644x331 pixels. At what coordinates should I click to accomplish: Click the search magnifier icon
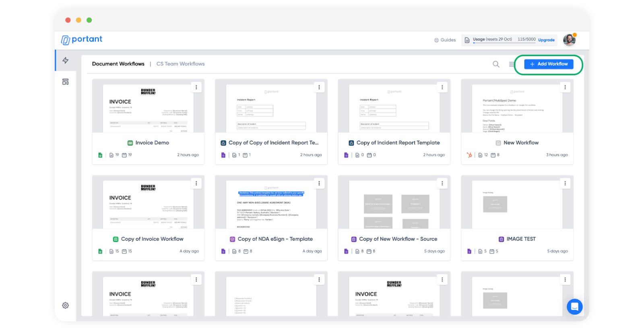tap(496, 64)
